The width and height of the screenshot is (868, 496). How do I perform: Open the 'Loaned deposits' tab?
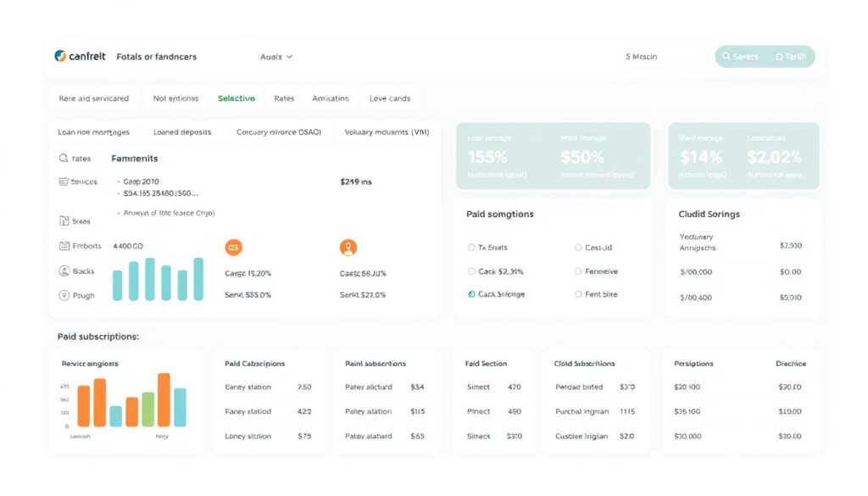(x=182, y=132)
